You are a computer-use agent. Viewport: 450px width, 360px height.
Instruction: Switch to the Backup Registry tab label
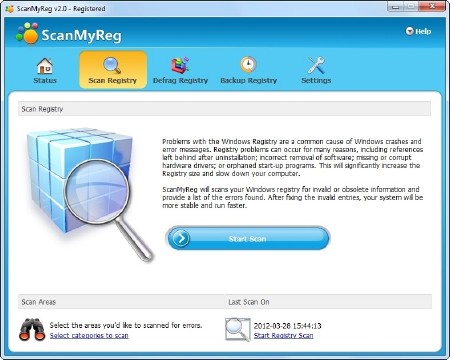pos(248,80)
